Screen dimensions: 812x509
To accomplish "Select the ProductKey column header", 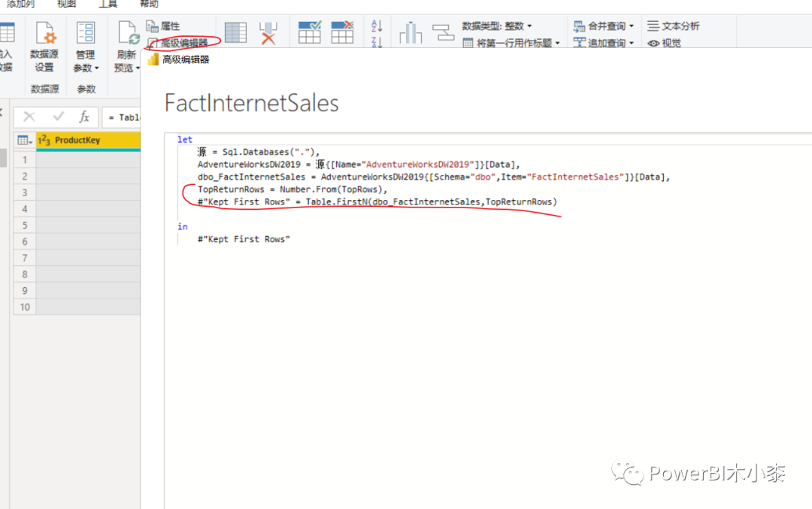I will click(88, 141).
